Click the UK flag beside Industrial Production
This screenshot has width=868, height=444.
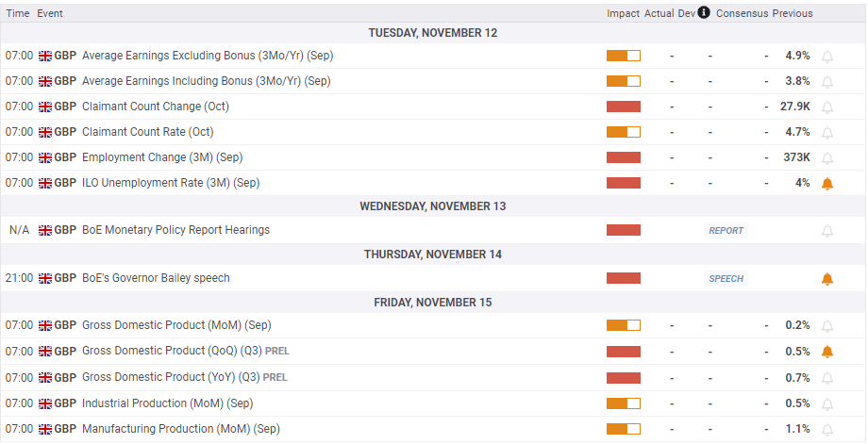45,403
